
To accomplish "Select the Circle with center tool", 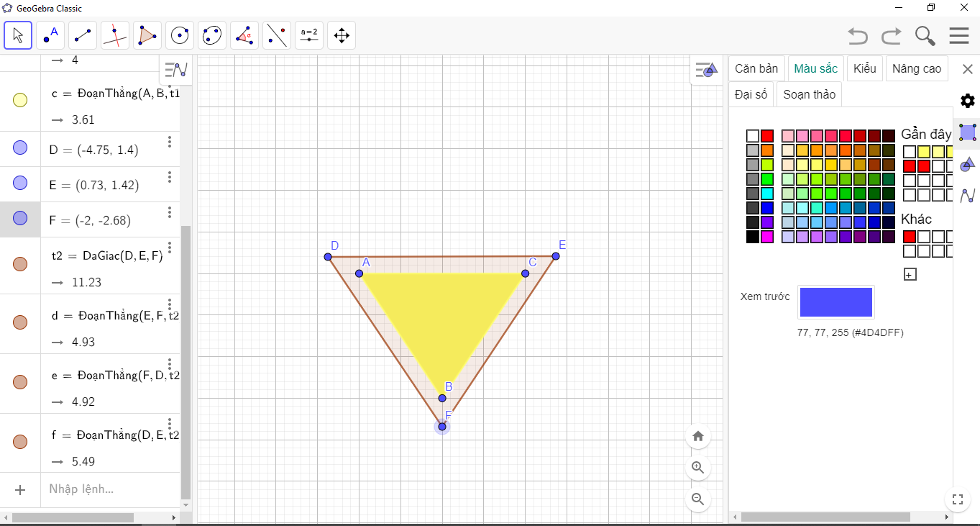I will click(180, 35).
